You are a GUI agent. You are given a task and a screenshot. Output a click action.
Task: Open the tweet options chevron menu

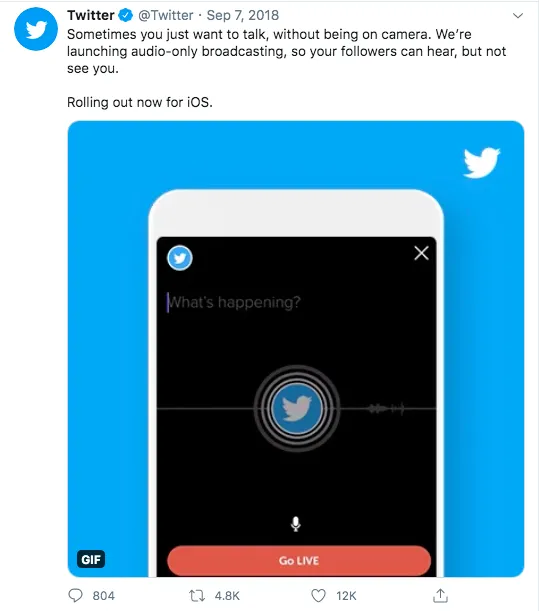click(518, 16)
